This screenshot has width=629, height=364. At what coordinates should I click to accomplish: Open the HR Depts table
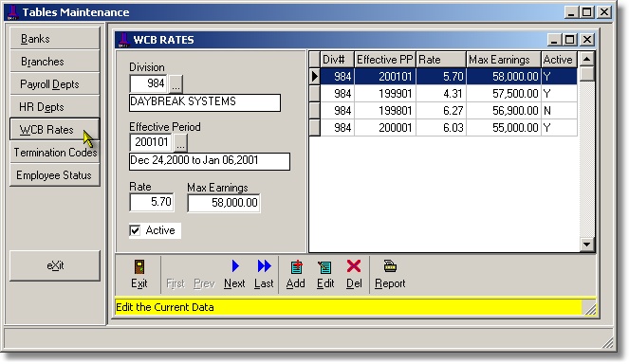55,106
